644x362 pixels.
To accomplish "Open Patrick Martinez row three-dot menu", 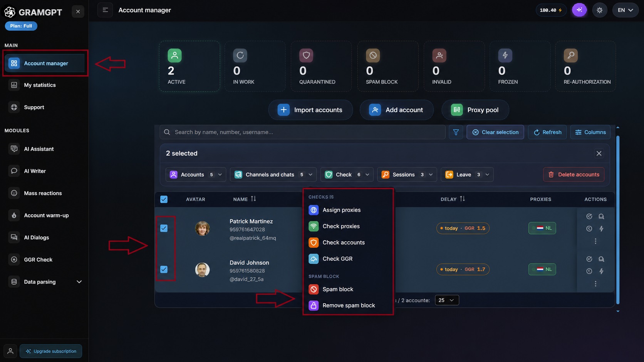I will pyautogui.click(x=595, y=241).
